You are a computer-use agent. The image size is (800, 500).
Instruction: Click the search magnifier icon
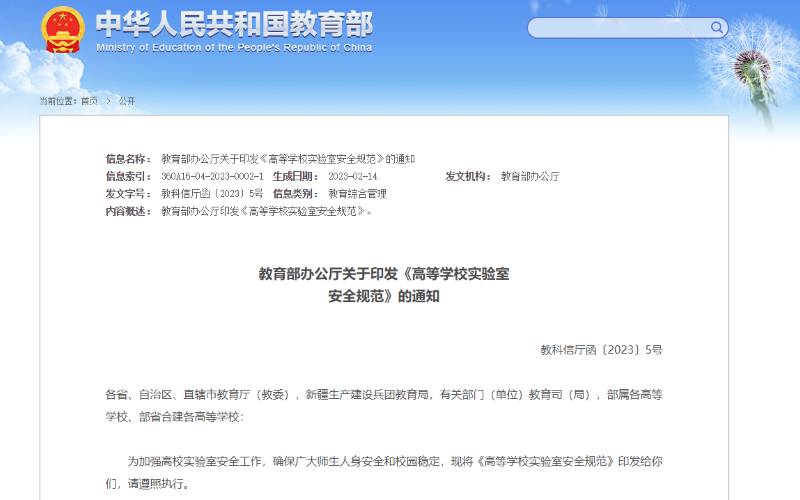[x=716, y=28]
